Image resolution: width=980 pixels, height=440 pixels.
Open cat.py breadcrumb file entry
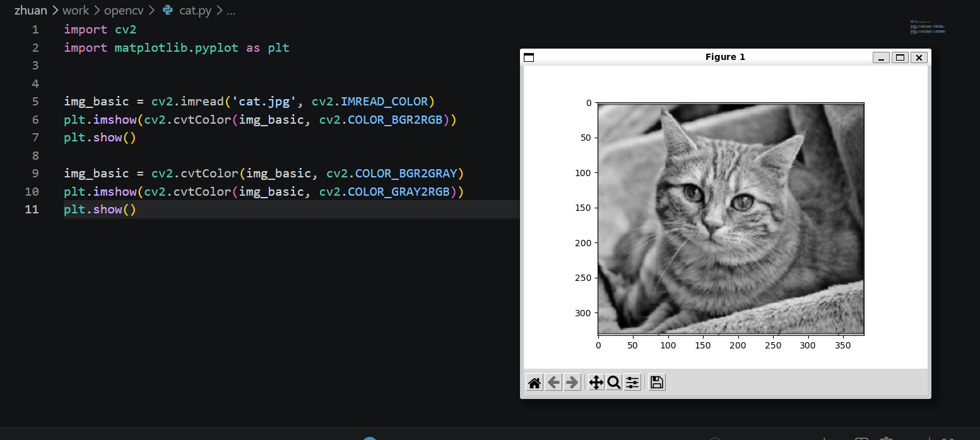tap(195, 11)
